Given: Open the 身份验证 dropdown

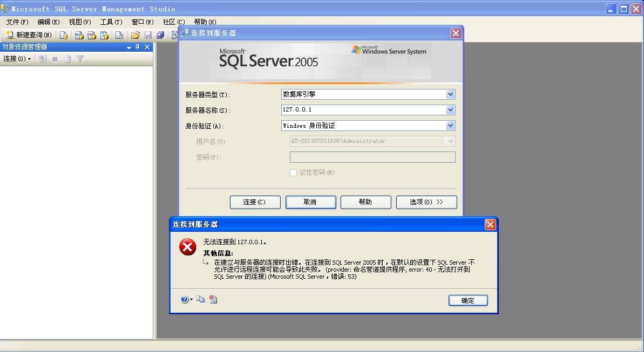Looking at the screenshot, I should pyautogui.click(x=451, y=126).
